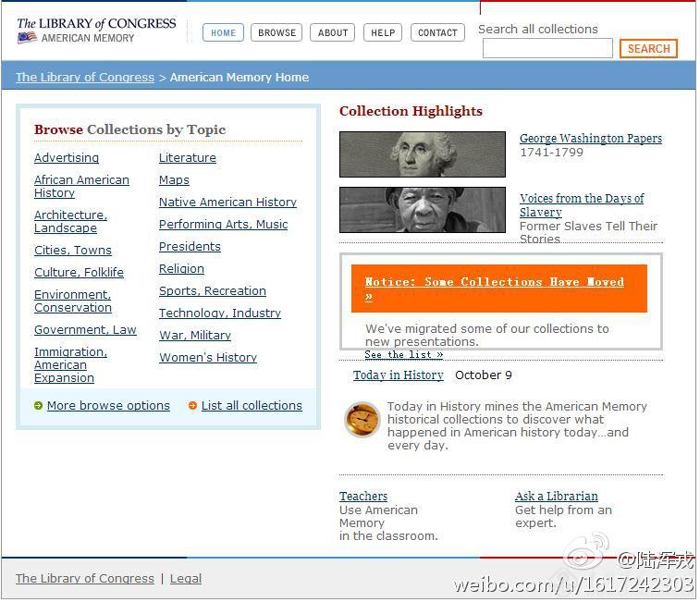
Task: Open Immigration, American Expansion topic
Action: tap(70, 365)
